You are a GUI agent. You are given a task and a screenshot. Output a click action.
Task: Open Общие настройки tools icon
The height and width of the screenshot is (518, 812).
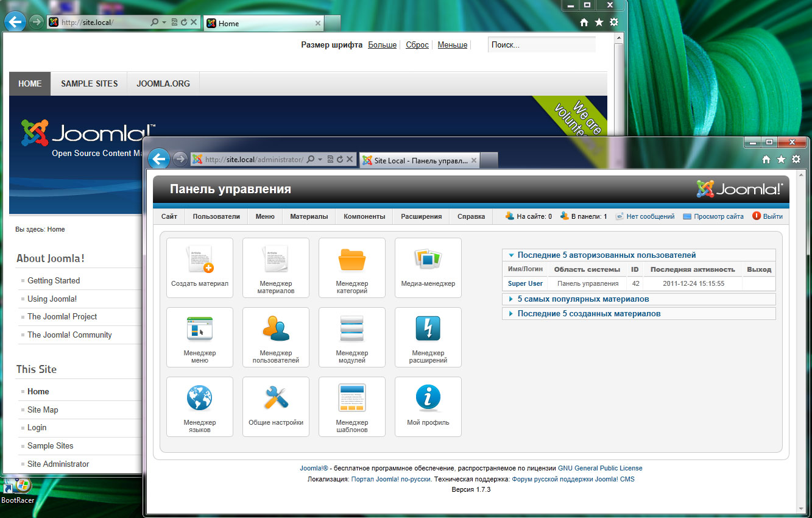(276, 406)
